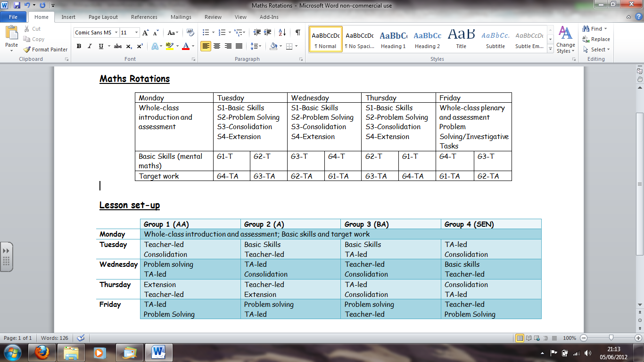This screenshot has width=644, height=362.
Task: Click the Sort icon in Paragraph group
Action: pyautogui.click(x=282, y=33)
